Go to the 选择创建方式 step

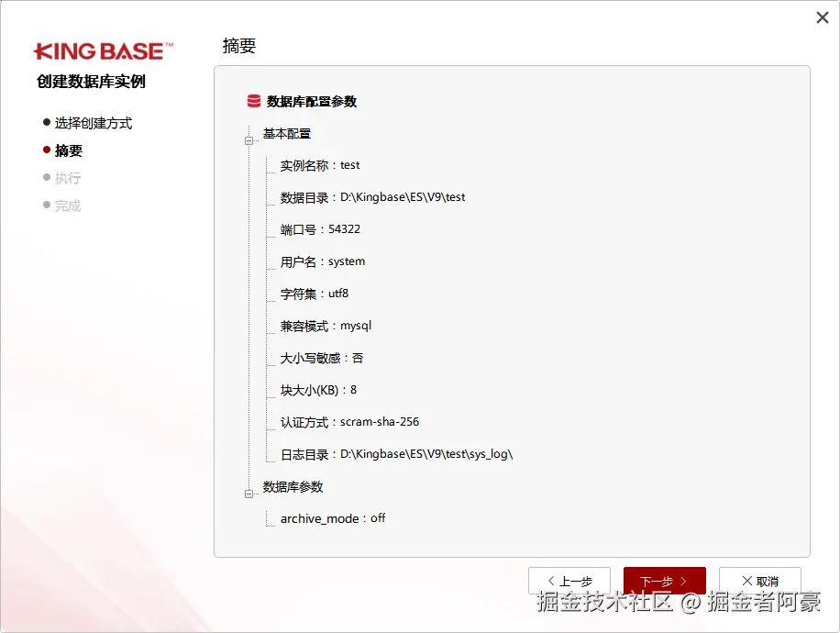tap(88, 123)
